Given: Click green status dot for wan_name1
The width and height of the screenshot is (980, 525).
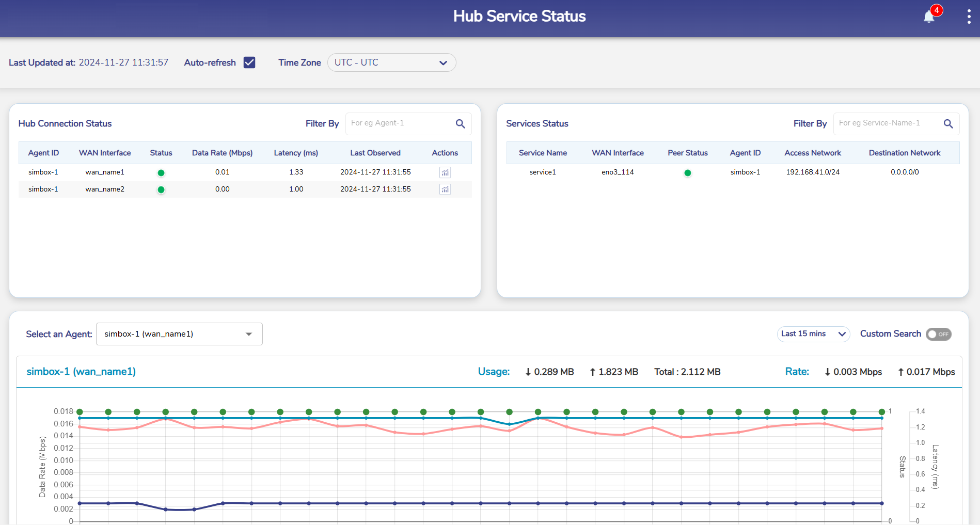Looking at the screenshot, I should pyautogui.click(x=161, y=173).
